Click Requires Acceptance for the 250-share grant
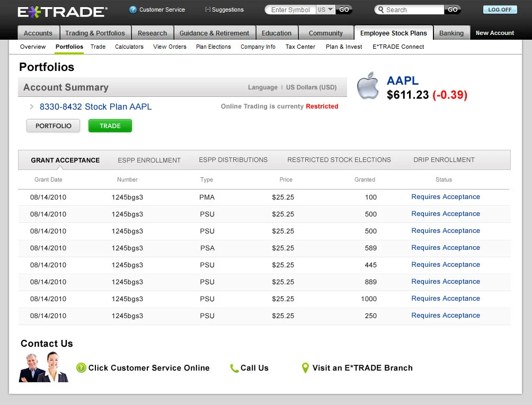The image size is (532, 405). click(446, 316)
